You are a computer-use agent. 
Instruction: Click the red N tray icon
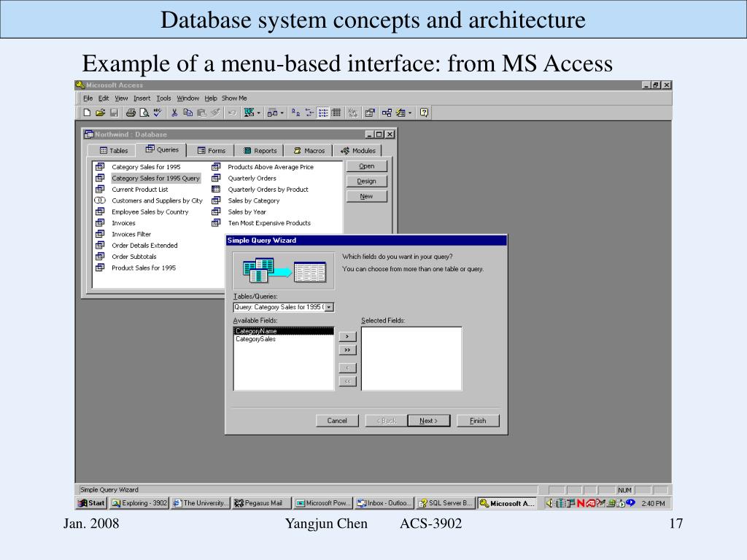pyautogui.click(x=581, y=503)
